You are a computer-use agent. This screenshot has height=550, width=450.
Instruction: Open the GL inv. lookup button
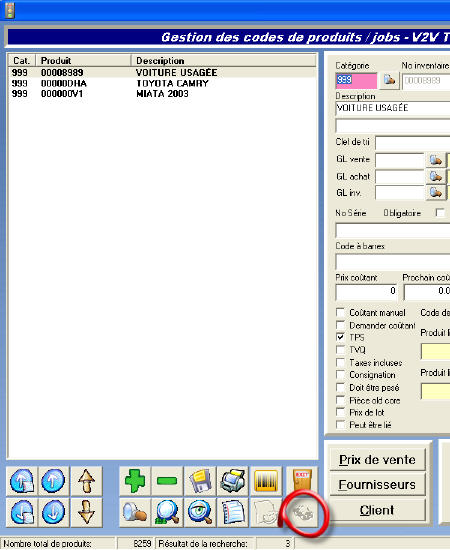coord(435,192)
